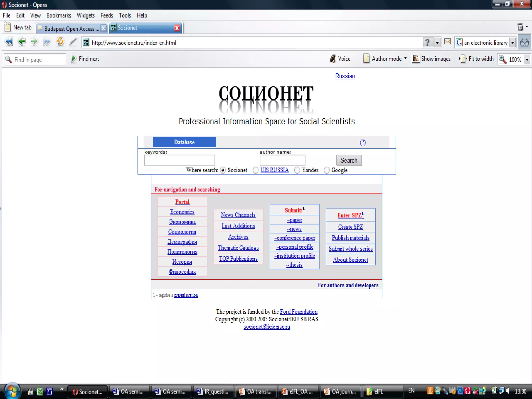The height and width of the screenshot is (399, 532).
Task: Select the Google search radio button
Action: 327,170
